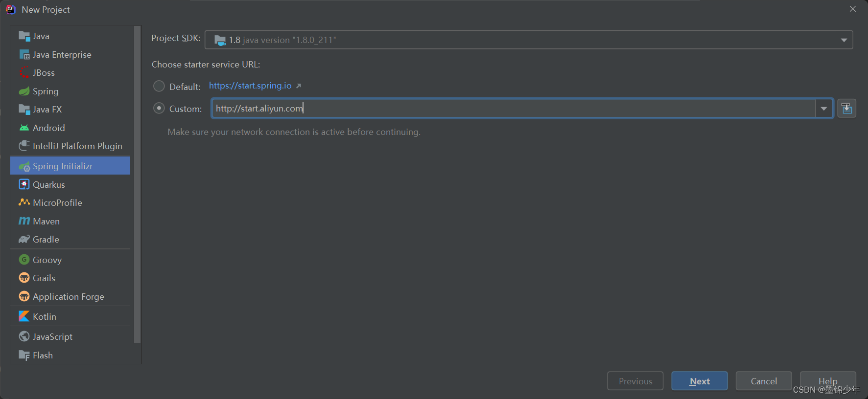
Task: Click the save custom URL icon
Action: pyautogui.click(x=846, y=108)
